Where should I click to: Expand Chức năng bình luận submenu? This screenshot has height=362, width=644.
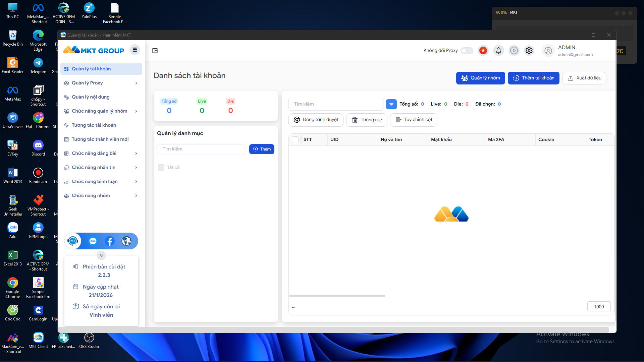pos(136,182)
